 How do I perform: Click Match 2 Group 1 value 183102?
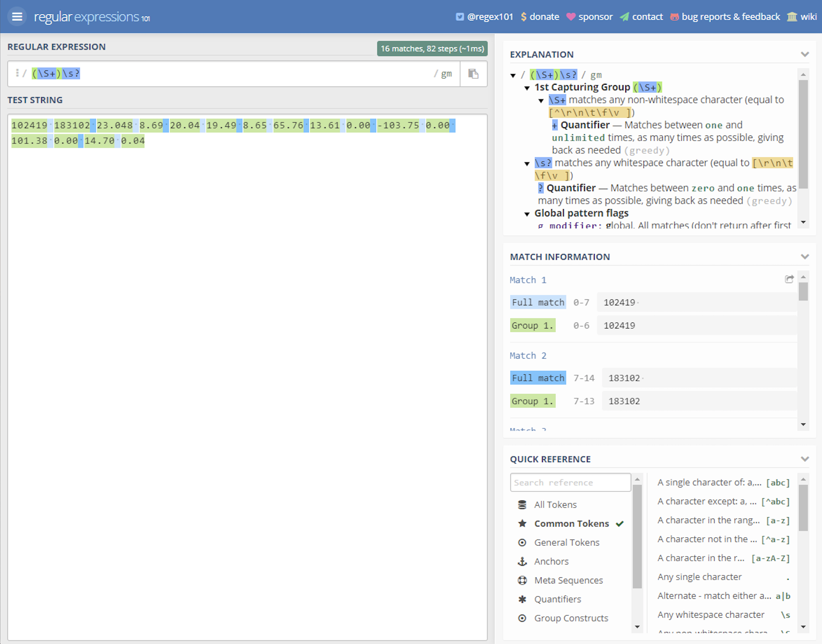[624, 402]
